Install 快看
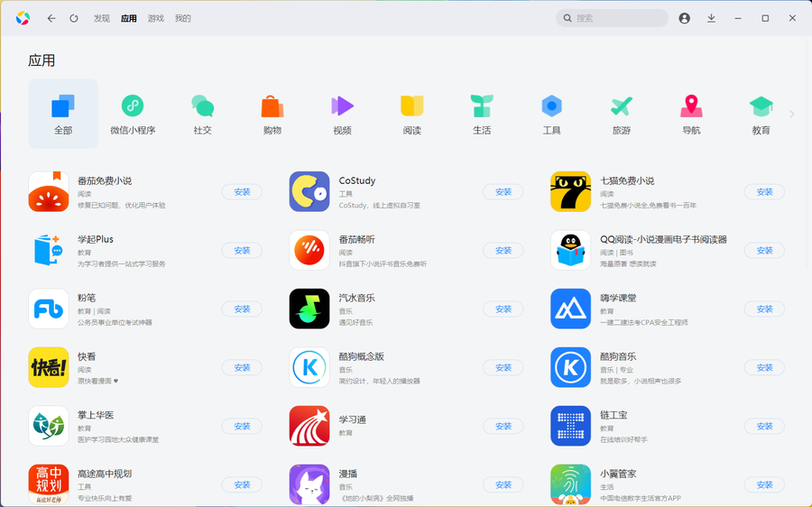Viewport: 812px width, 507px height. (x=242, y=367)
